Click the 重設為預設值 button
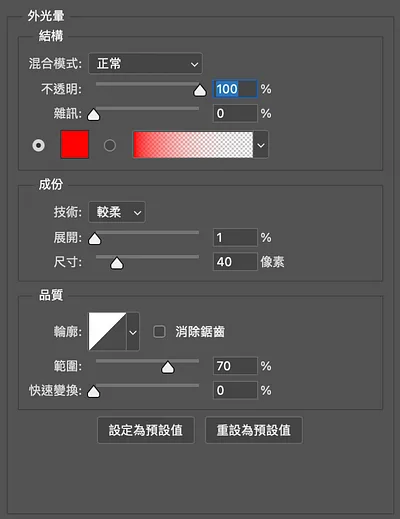 pyautogui.click(x=254, y=430)
